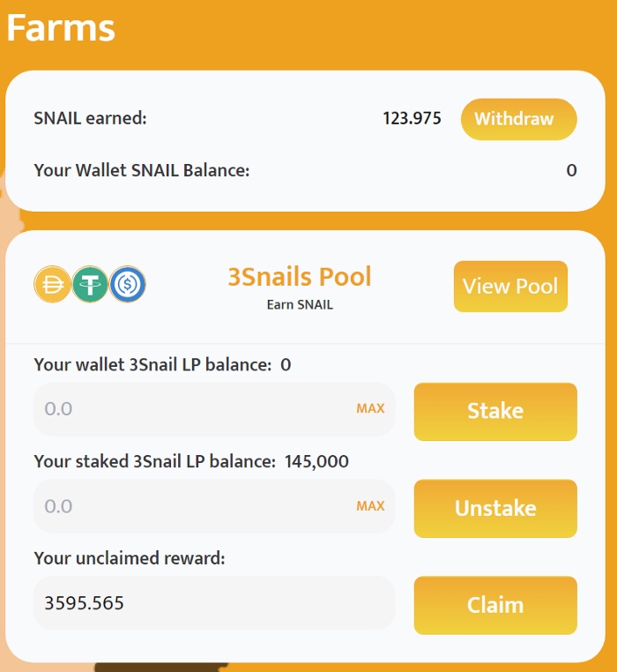Click the Earn SNAIL subtitle

coord(300,305)
